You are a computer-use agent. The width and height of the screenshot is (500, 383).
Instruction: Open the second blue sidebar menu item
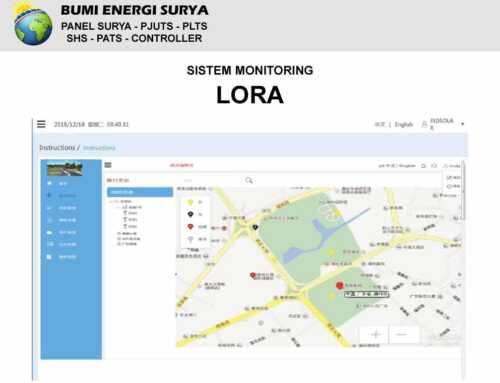(62, 196)
